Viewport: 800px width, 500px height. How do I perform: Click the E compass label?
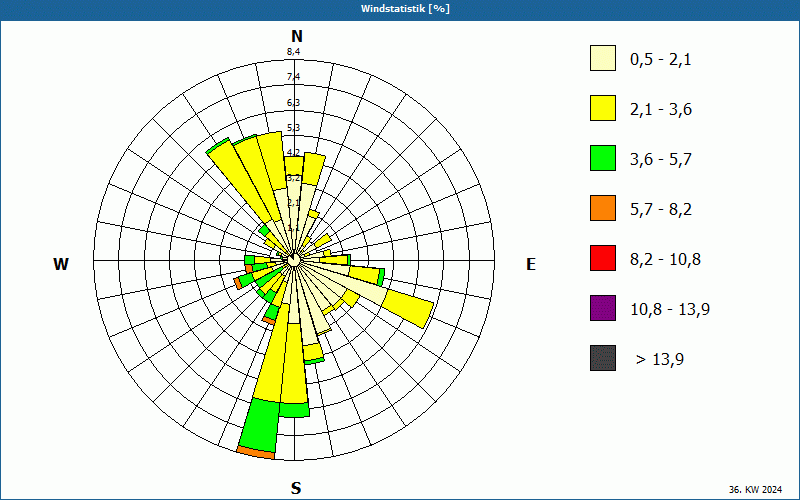coord(531,264)
